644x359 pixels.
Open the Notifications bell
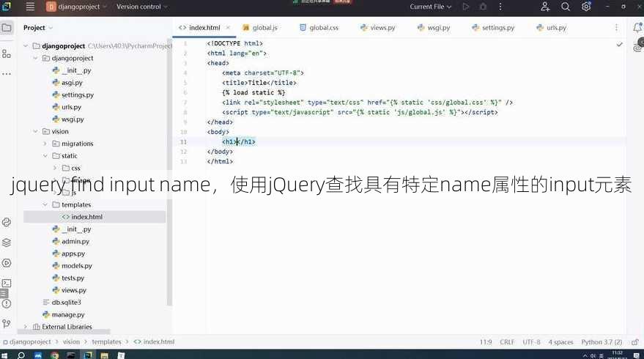tap(637, 28)
